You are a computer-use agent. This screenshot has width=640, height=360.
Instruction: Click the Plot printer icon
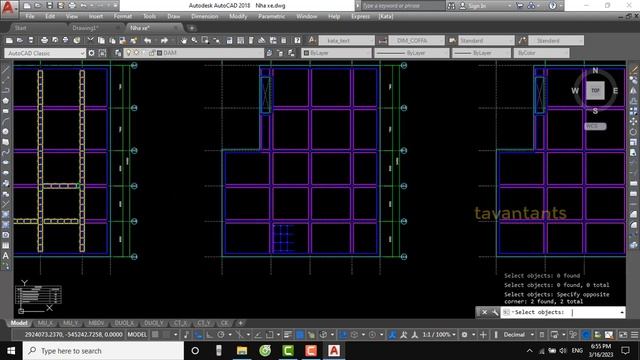[x=44, y=40]
